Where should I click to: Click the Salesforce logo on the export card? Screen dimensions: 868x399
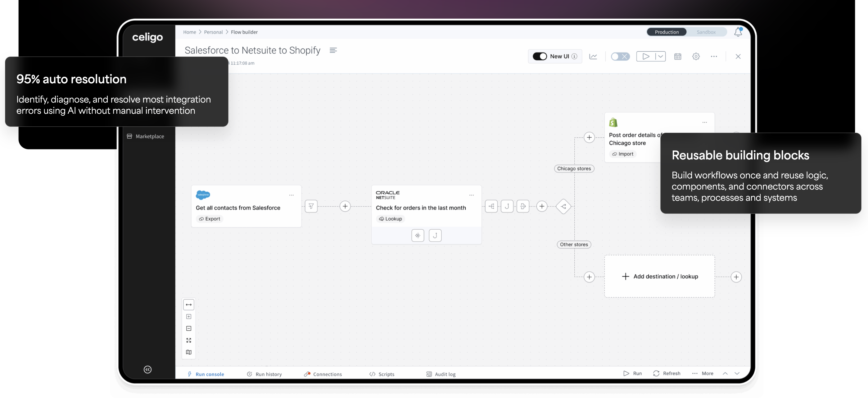(203, 195)
